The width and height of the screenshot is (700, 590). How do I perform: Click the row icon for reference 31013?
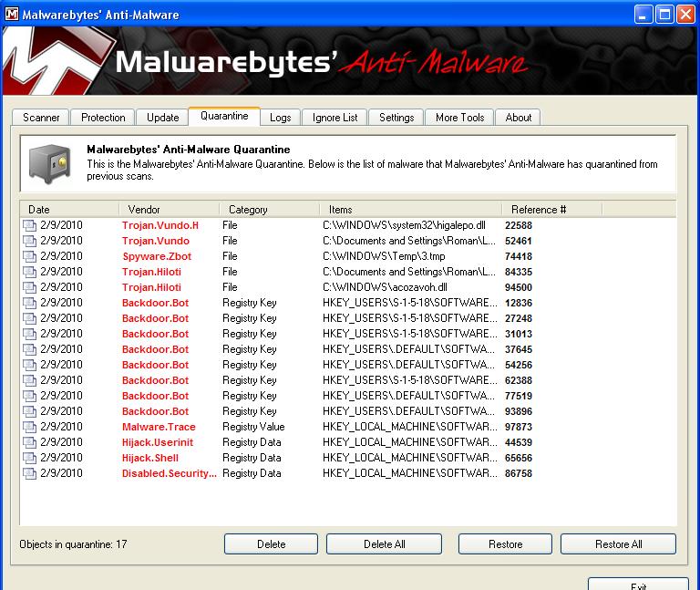coord(30,334)
